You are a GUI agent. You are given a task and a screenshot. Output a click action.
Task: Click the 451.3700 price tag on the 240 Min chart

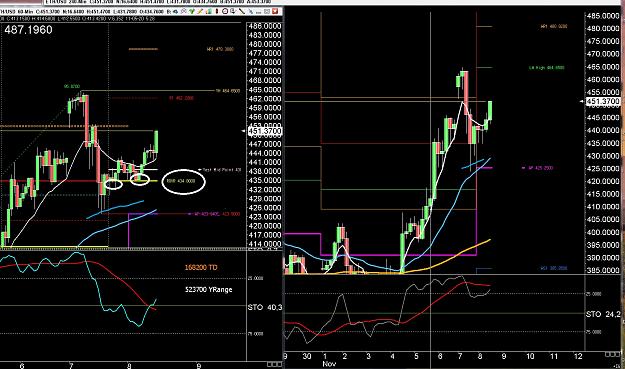point(603,102)
